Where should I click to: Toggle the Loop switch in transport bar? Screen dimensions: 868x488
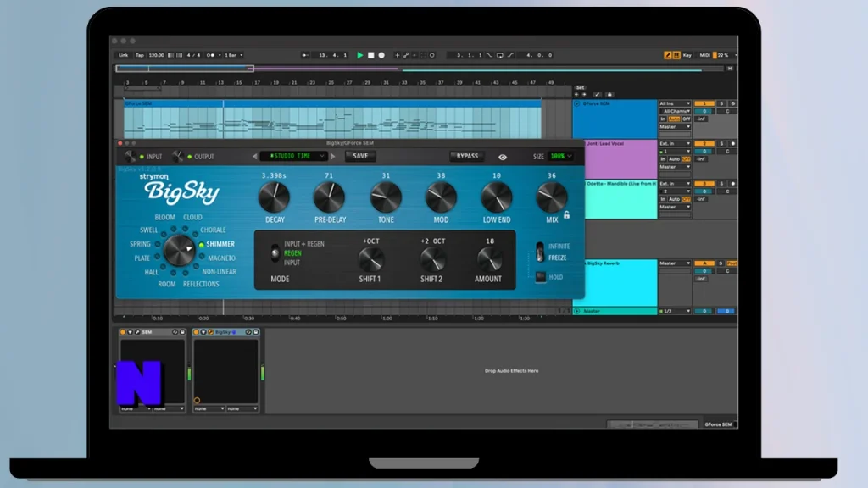pyautogui.click(x=500, y=55)
